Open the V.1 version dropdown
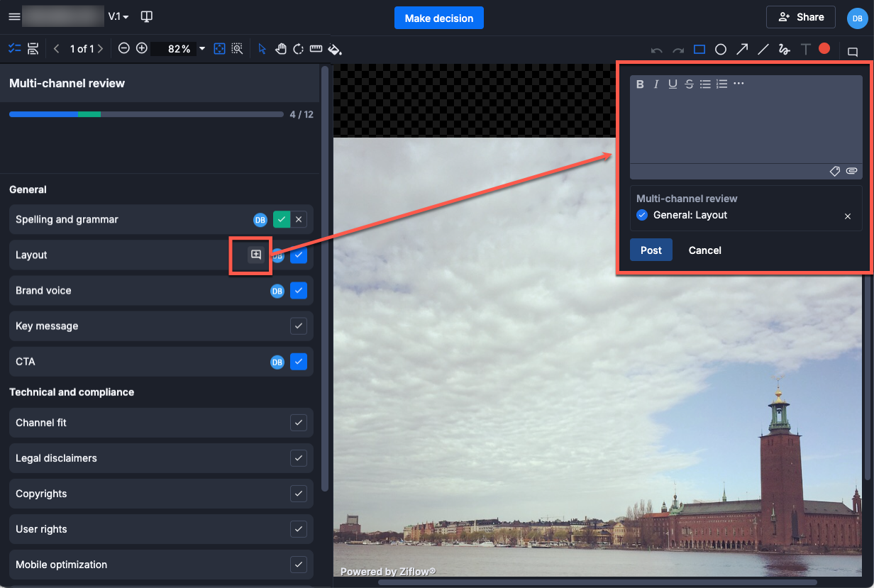 [x=118, y=16]
